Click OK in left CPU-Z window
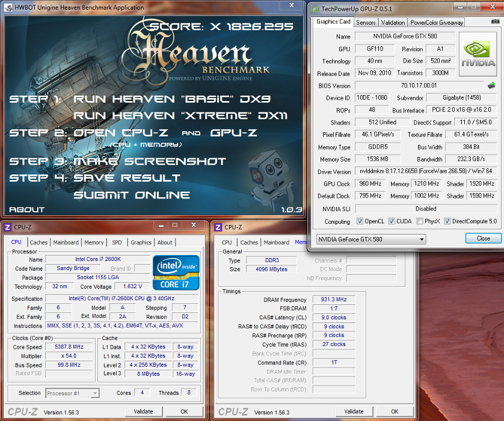This screenshot has height=421, width=504. (x=184, y=411)
